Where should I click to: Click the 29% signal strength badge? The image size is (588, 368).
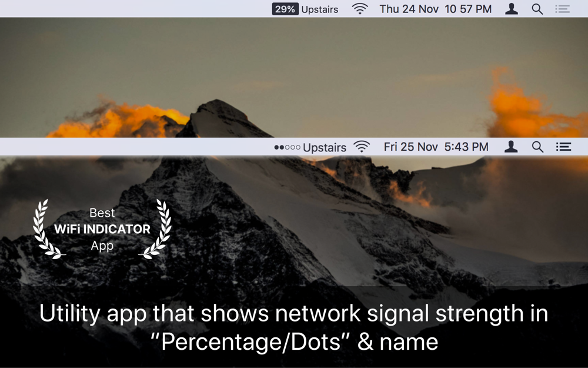(x=285, y=9)
